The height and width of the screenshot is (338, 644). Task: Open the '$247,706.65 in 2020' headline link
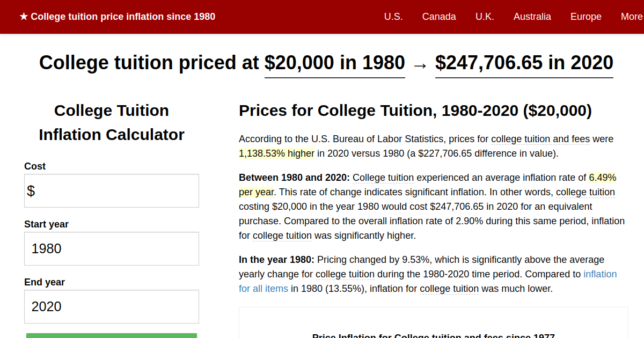[x=524, y=63]
